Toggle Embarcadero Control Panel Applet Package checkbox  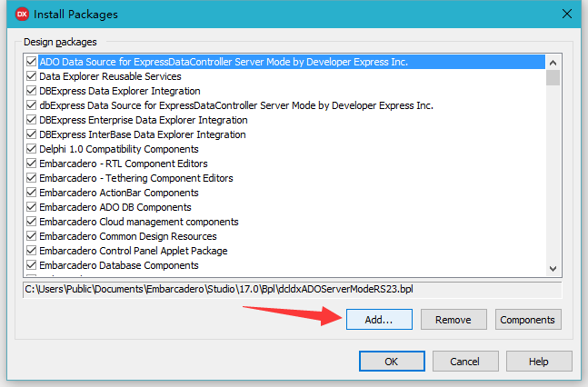pyautogui.click(x=32, y=251)
